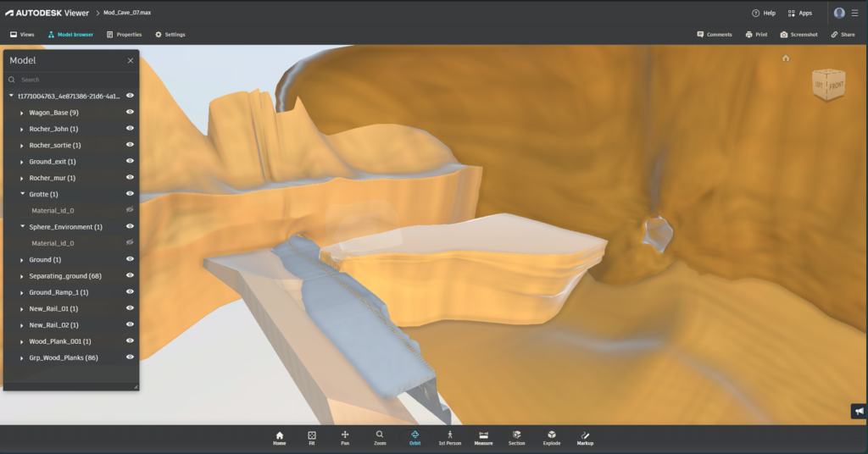The height and width of the screenshot is (454, 868).
Task: Open the Markup tool
Action: click(585, 437)
